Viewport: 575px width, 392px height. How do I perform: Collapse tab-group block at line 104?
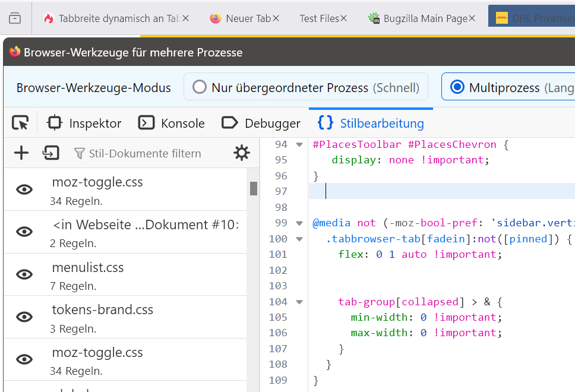coord(299,302)
